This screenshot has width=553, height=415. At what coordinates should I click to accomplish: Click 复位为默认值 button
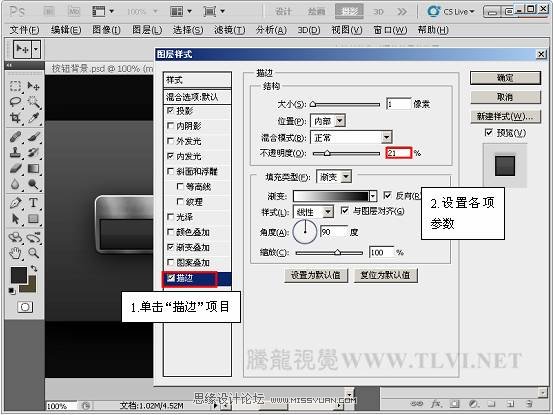point(385,275)
